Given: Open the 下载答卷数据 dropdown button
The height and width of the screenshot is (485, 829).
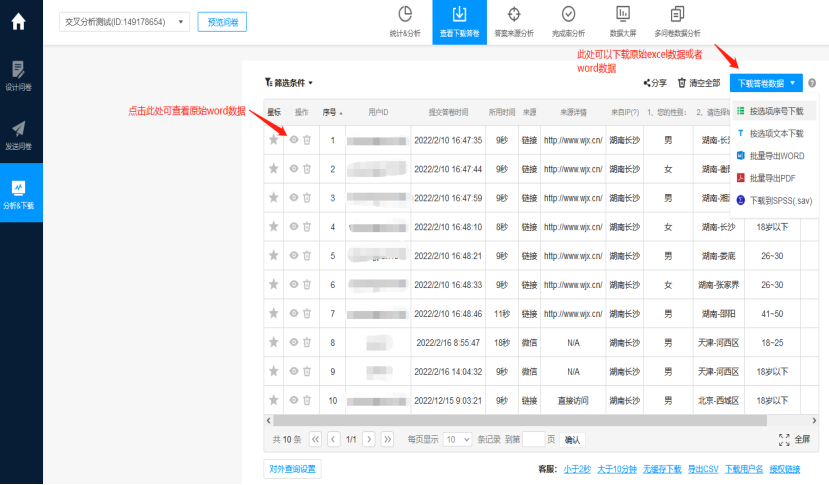Looking at the screenshot, I should point(766,83).
